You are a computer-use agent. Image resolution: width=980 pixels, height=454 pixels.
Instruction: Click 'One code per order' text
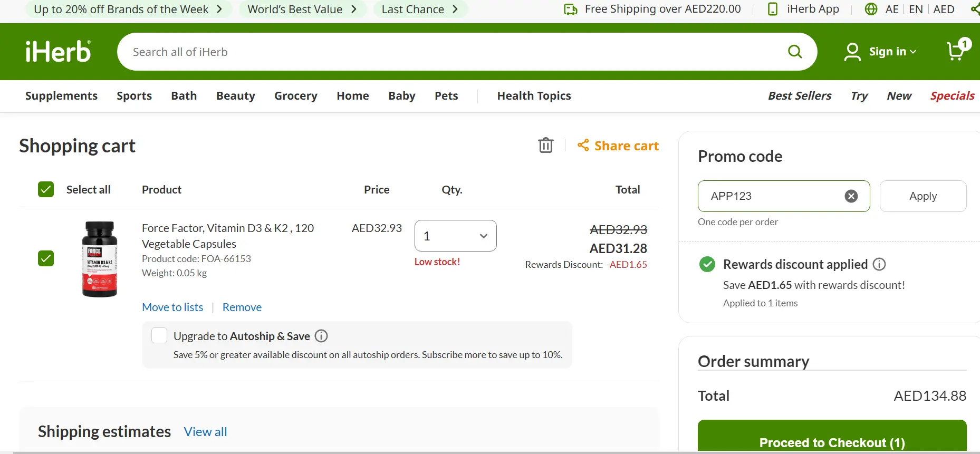coord(738,222)
